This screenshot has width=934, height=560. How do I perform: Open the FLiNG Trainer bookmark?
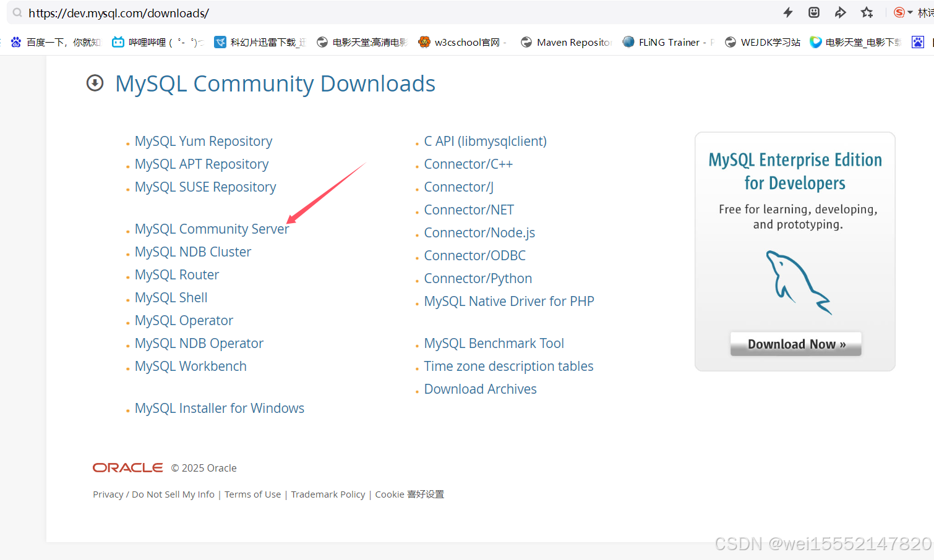[668, 42]
